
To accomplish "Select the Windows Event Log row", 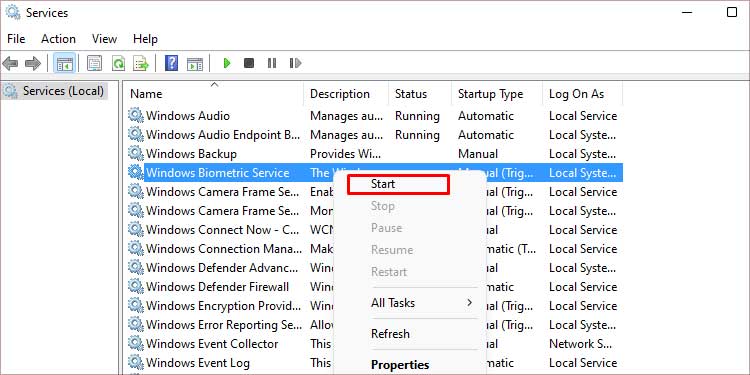I will 374,363.
